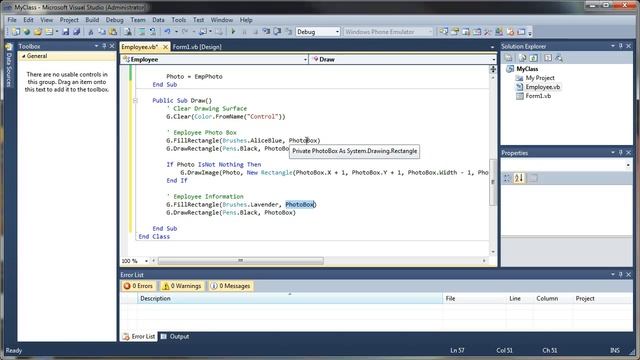640x360 pixels.
Task: Collapse the General toolbox group
Action: point(24,56)
